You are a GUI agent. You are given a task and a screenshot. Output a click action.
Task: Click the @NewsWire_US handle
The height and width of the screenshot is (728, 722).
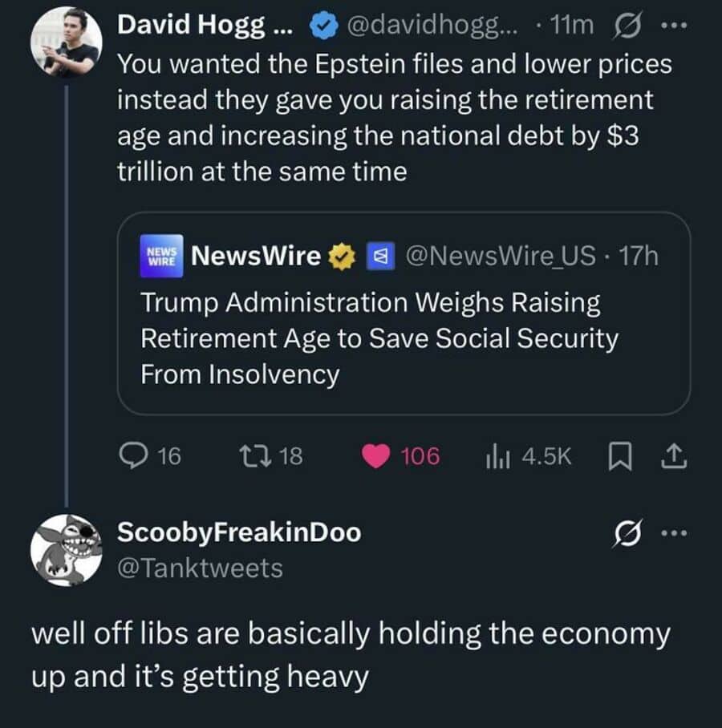click(499, 256)
